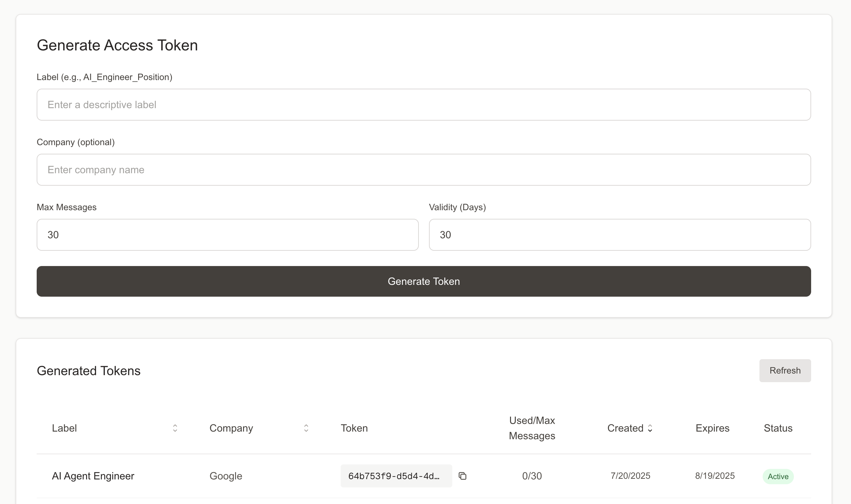
Task: Select the AI Agent Engineer row label
Action: click(x=93, y=476)
